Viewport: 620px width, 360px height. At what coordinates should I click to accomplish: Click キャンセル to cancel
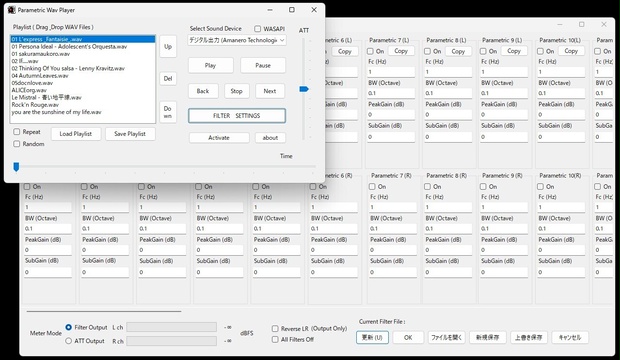click(x=570, y=337)
